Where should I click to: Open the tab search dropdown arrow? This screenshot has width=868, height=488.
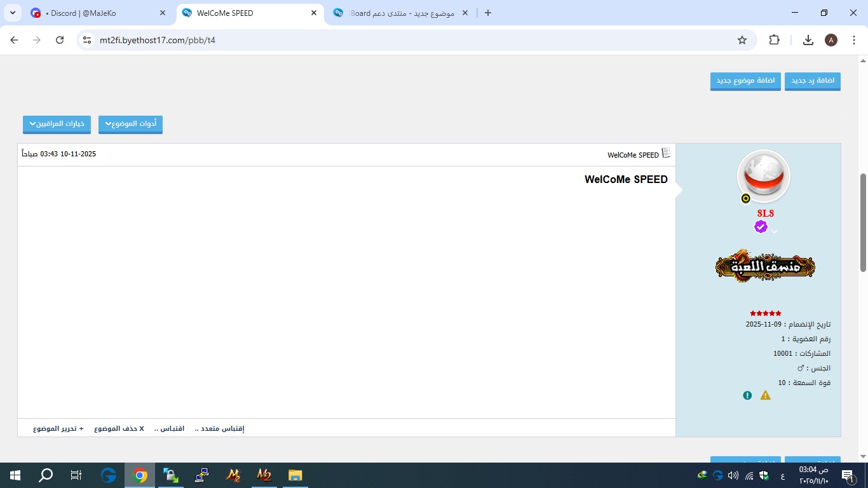tap(13, 13)
